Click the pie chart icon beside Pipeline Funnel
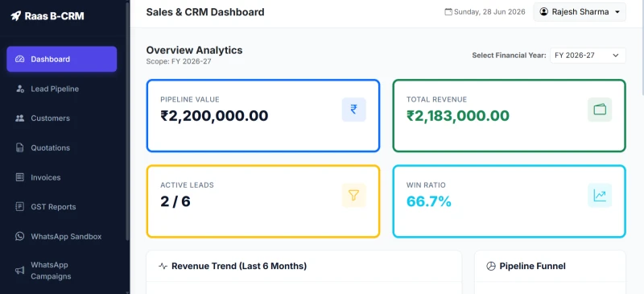The image size is (644, 294). click(x=491, y=267)
